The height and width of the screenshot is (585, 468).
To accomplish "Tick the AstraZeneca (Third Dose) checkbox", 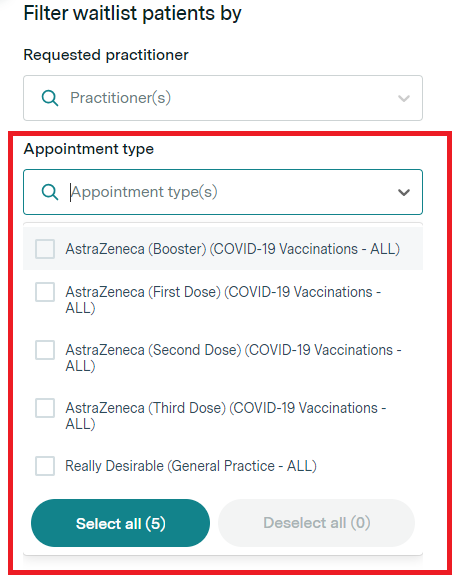I will pos(45,408).
